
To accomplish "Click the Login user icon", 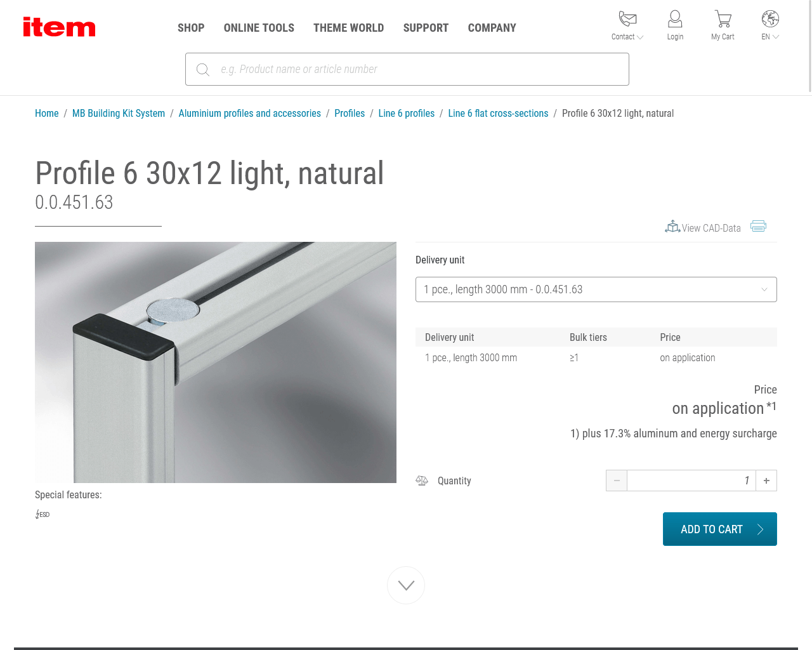I will coord(675,18).
